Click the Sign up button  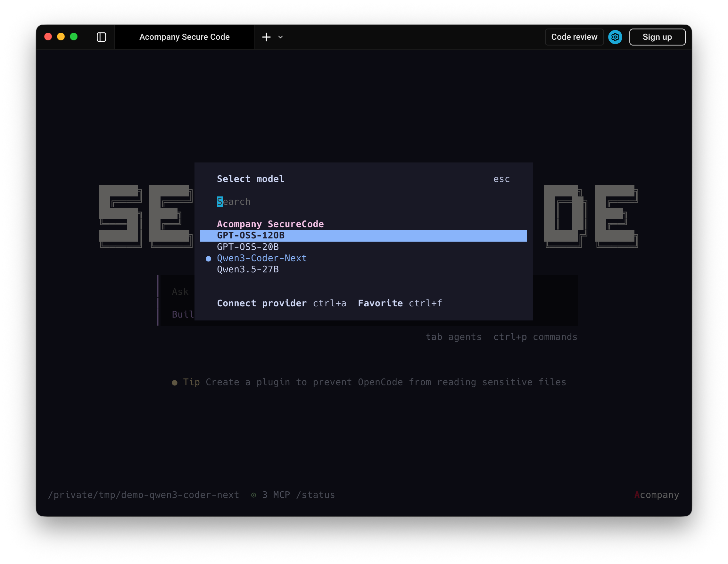[657, 37]
